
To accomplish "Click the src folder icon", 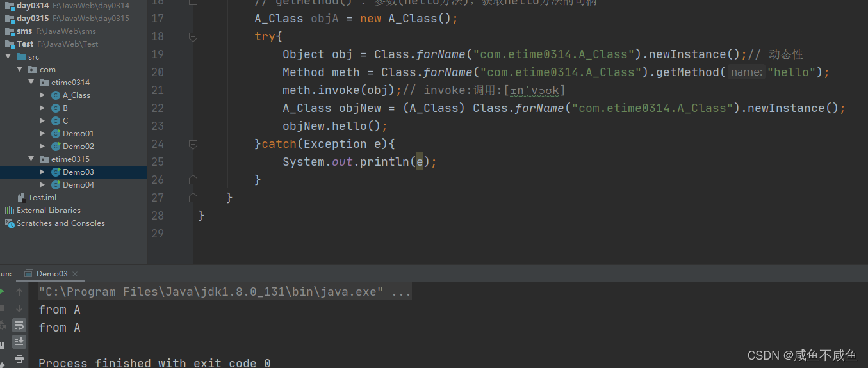I will (x=21, y=57).
